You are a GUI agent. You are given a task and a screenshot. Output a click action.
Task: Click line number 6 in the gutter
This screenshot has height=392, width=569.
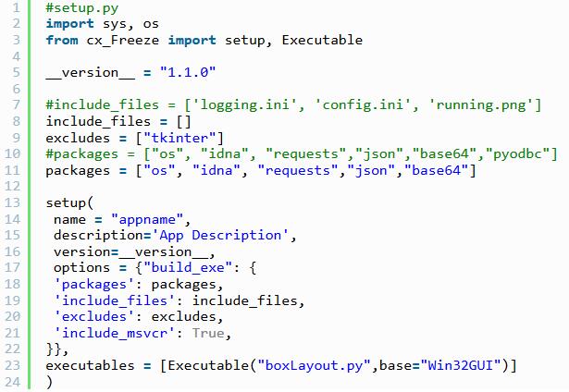click(x=16, y=89)
